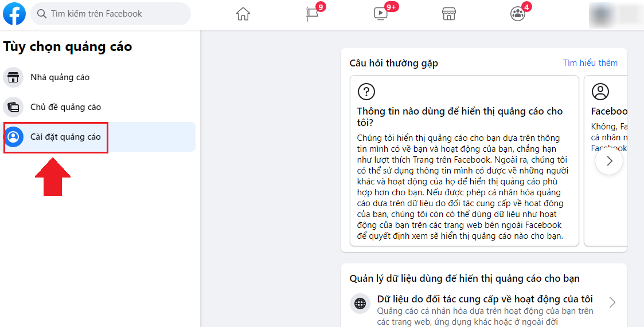The width and height of the screenshot is (644, 327).
Task: Click the search magnifier icon
Action: pyautogui.click(x=42, y=14)
